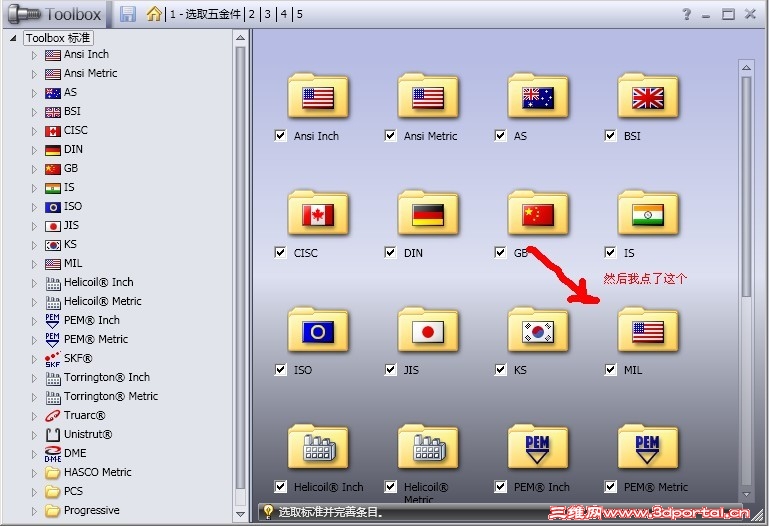Select Torrington® Inch label in tree
The height and width of the screenshot is (526, 769).
tap(107, 377)
